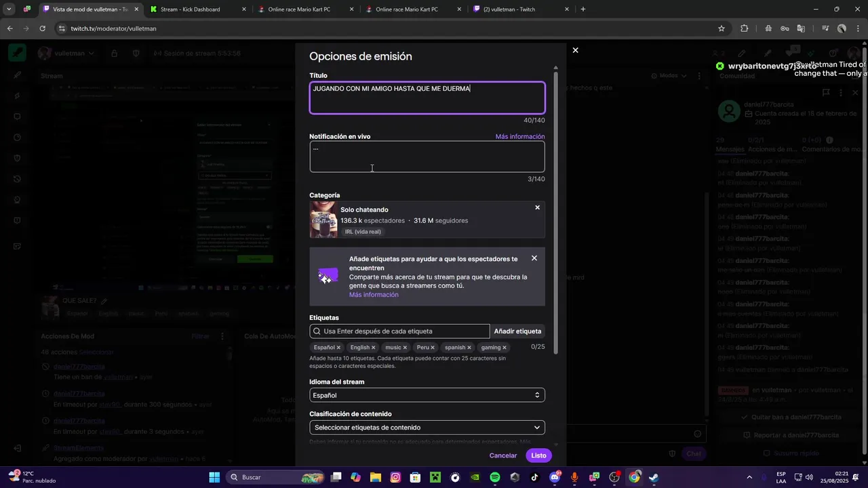Open Mensajes tab in user card
The width and height of the screenshot is (868, 488).
point(730,149)
